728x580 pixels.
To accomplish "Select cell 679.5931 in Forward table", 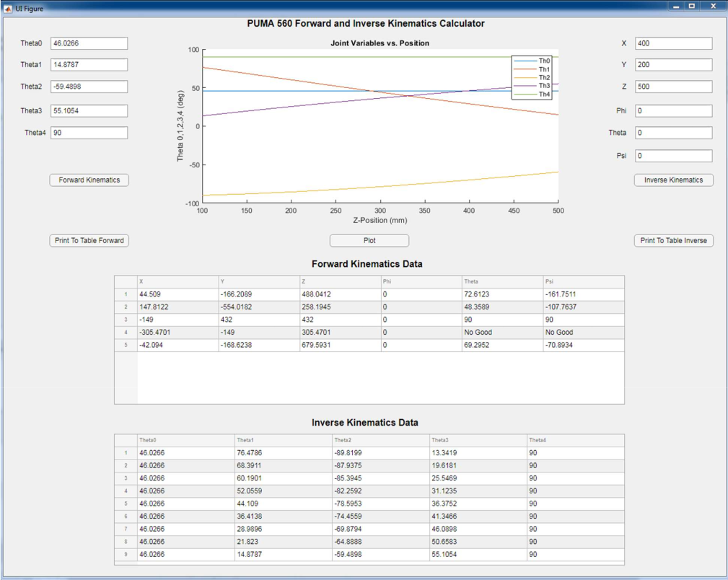I will [341, 345].
